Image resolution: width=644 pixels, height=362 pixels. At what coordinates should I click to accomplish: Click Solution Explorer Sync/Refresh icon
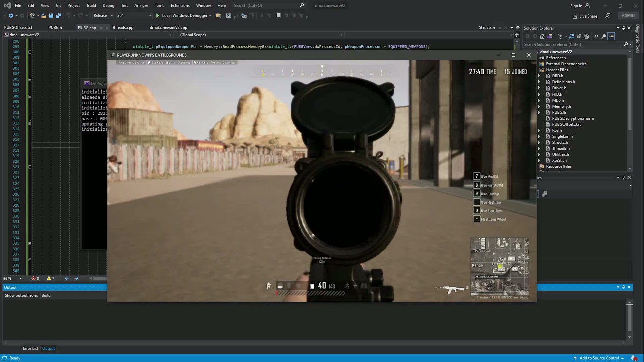(571, 36)
